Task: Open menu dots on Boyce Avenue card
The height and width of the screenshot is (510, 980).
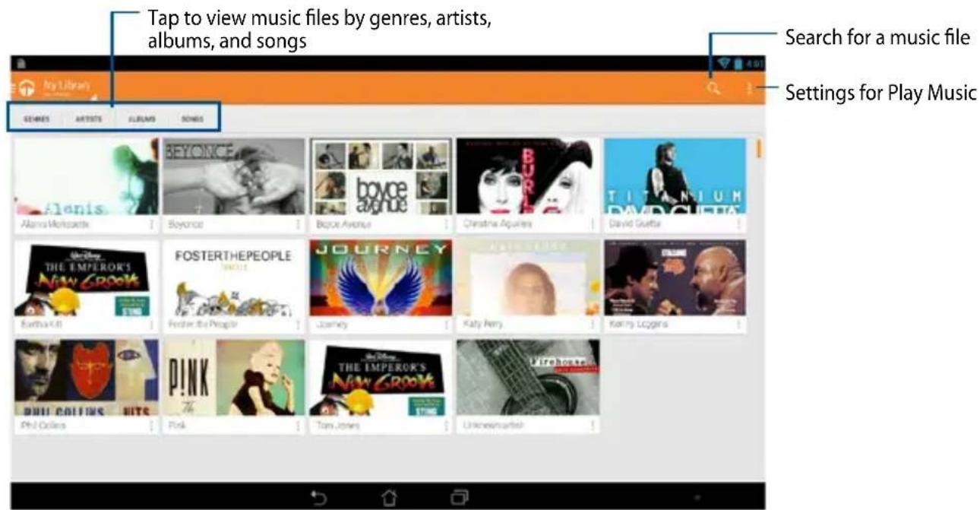Action: pyautogui.click(x=445, y=224)
